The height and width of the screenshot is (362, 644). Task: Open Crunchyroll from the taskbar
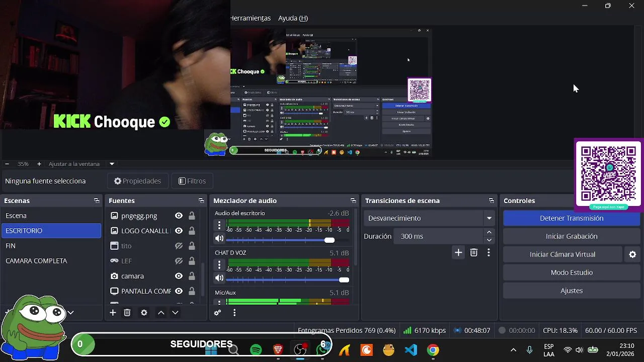point(367,350)
